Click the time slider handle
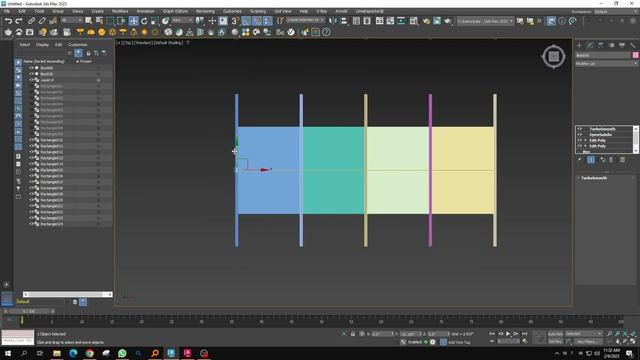The height and width of the screenshot is (360, 640). [x=29, y=311]
